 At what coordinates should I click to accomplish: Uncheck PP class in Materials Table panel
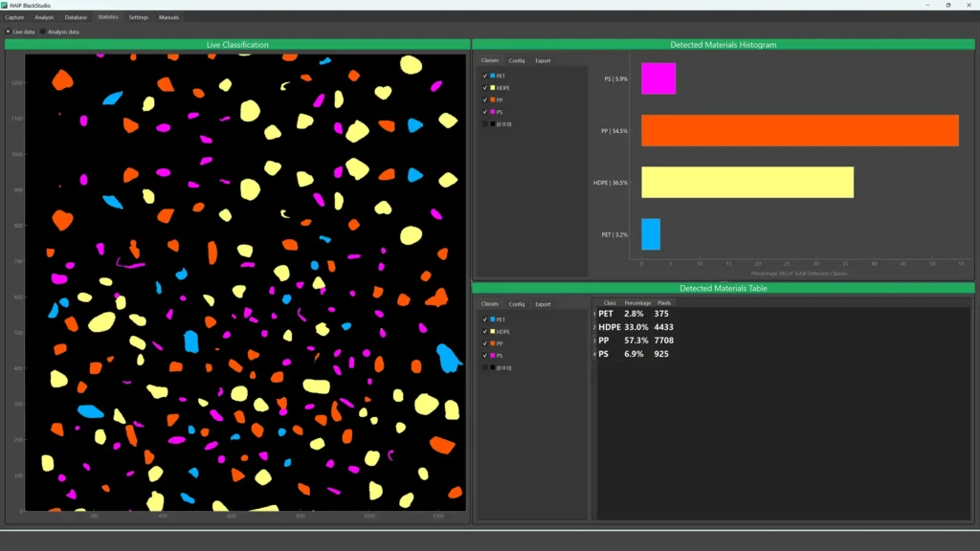pyautogui.click(x=485, y=343)
